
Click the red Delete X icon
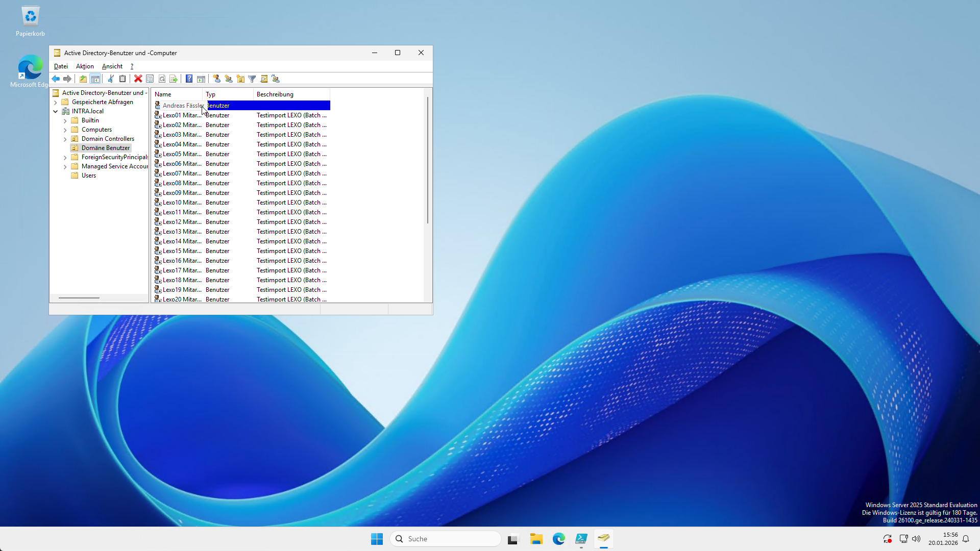[x=138, y=79]
